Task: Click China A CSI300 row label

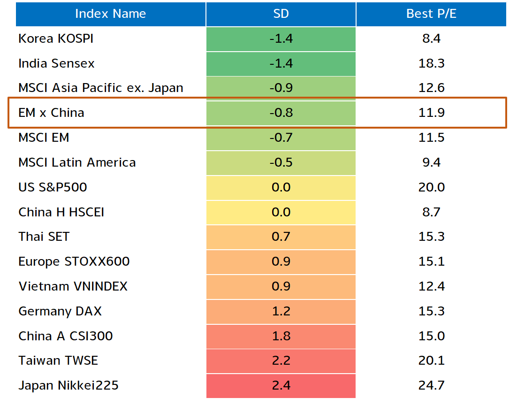Action: point(66,336)
